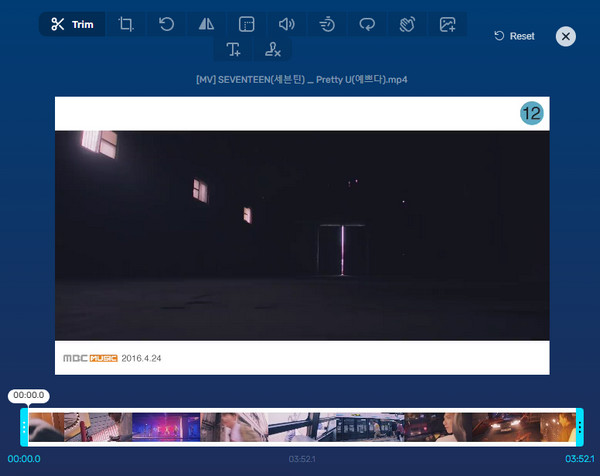
Task: Click the centered duration 03:52.1 text
Action: coord(302,459)
